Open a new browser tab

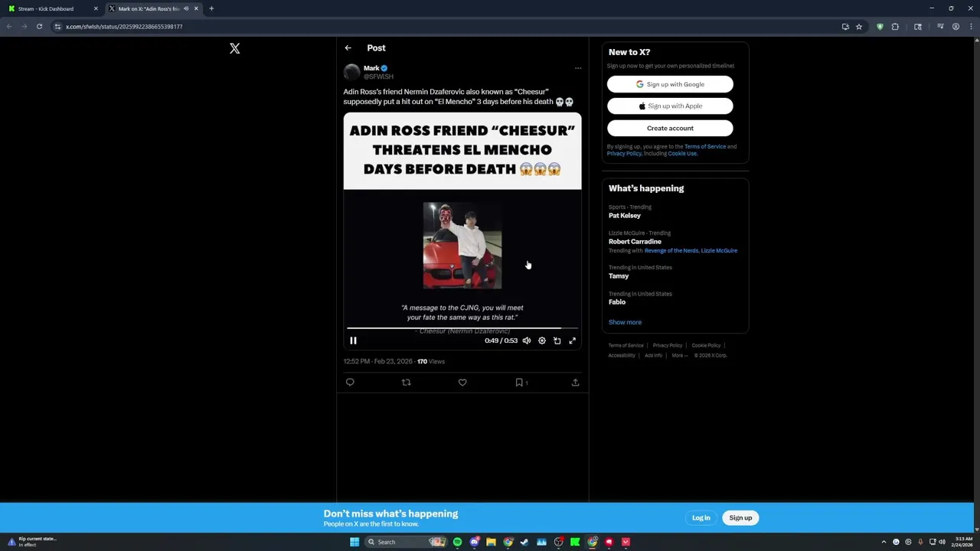pyautogui.click(x=211, y=8)
